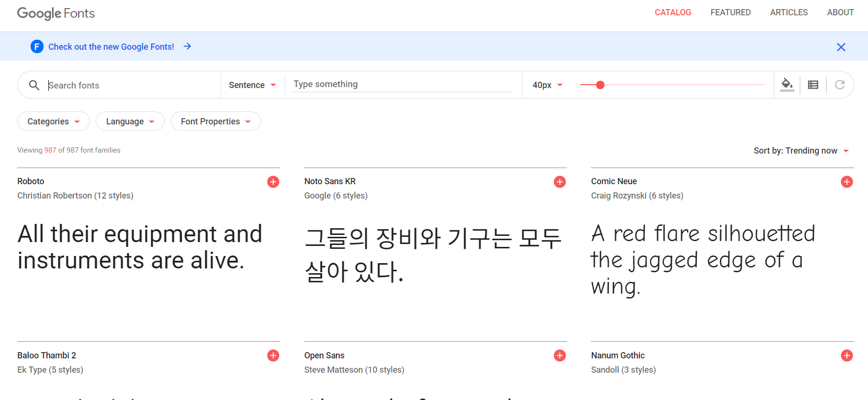Expand the Categories filter
Screen dimensions: 868x400
tap(54, 121)
